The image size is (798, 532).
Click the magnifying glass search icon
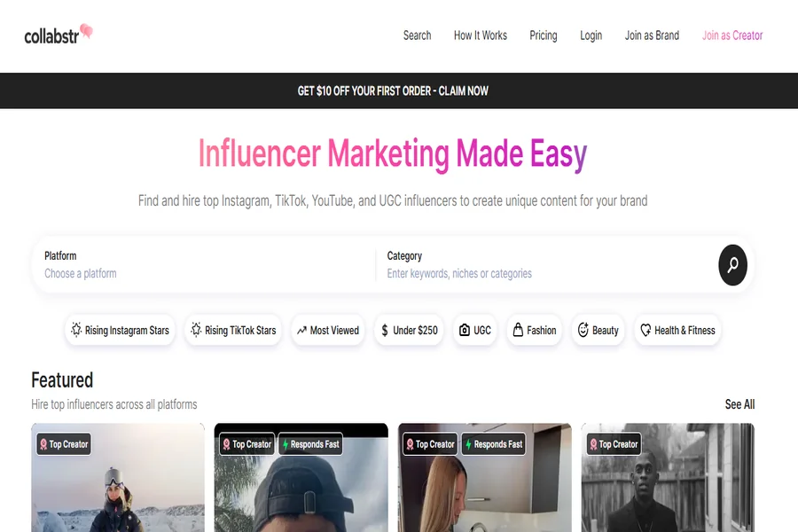pos(732,265)
